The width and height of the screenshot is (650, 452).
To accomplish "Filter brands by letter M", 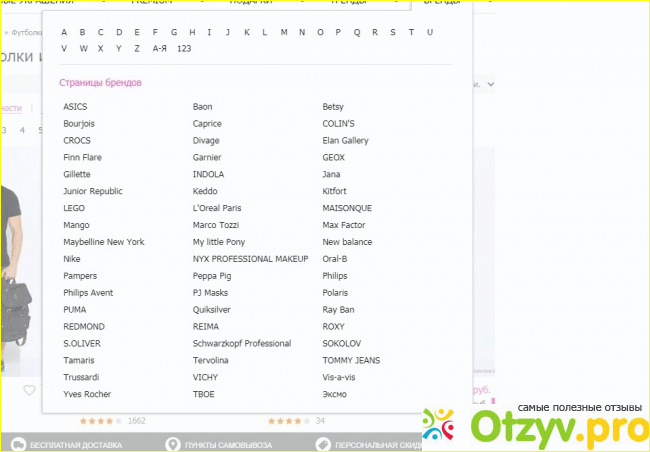I will pos(284,32).
